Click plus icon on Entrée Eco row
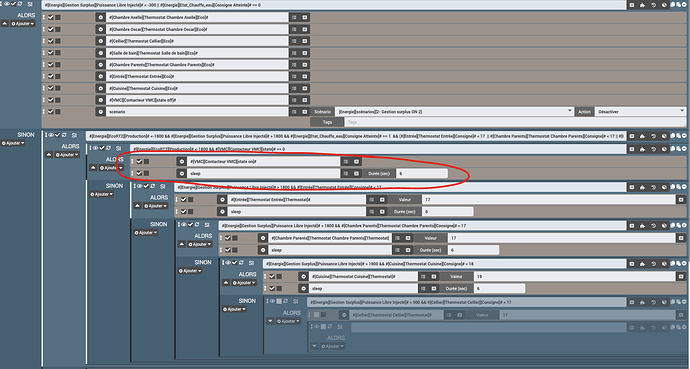Image resolution: width=690 pixels, height=369 pixels. click(305, 77)
